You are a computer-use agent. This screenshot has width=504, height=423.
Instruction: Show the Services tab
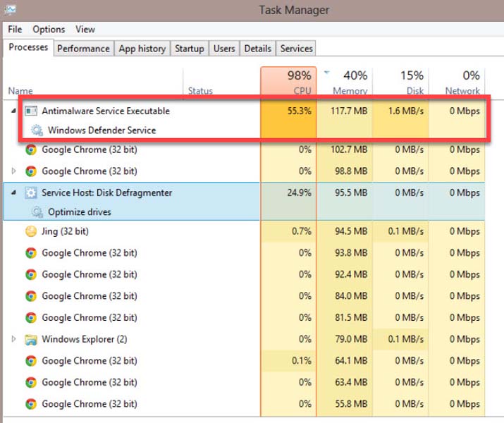click(x=296, y=49)
